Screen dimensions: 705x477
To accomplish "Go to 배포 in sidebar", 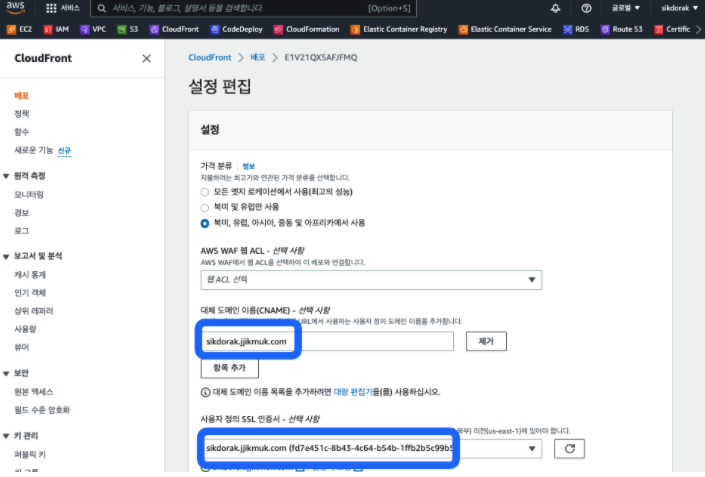I will (22, 95).
